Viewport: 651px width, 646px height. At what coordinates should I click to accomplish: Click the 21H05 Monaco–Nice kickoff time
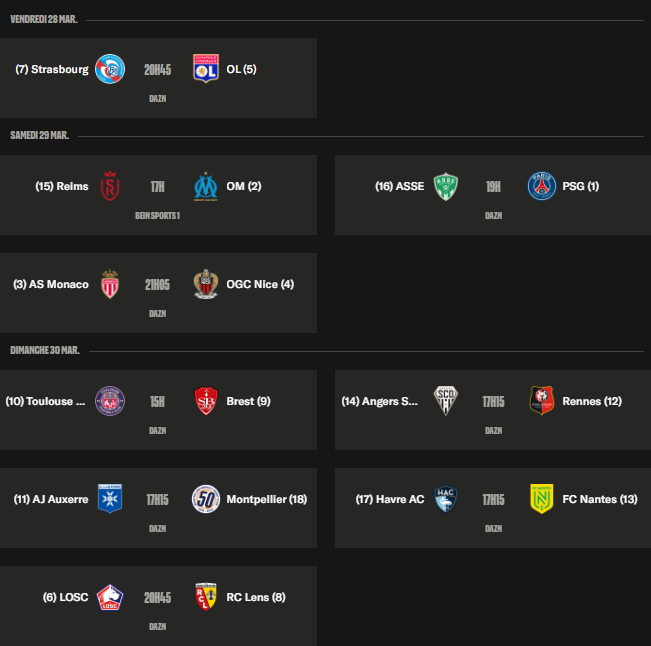pyautogui.click(x=157, y=284)
